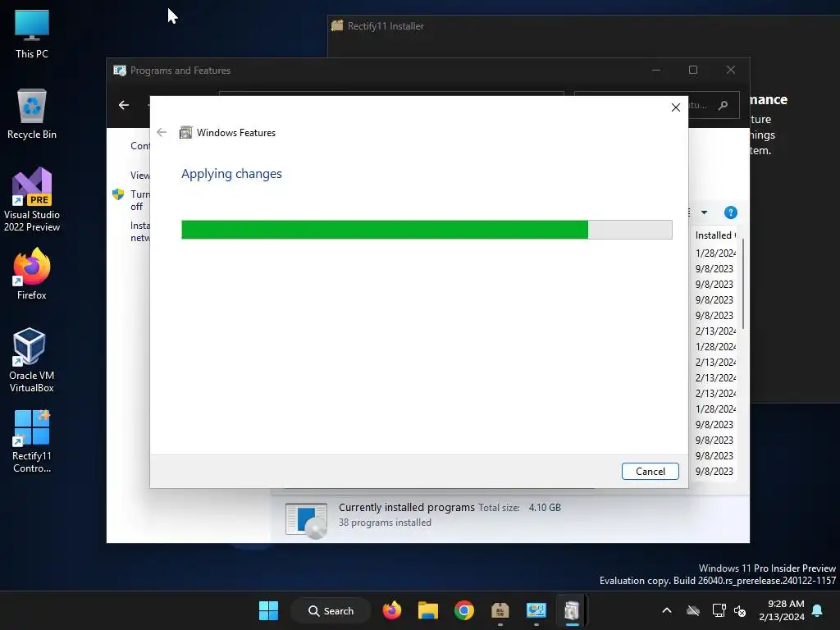Switch to Programs and Features taskbar icon

pos(536,610)
